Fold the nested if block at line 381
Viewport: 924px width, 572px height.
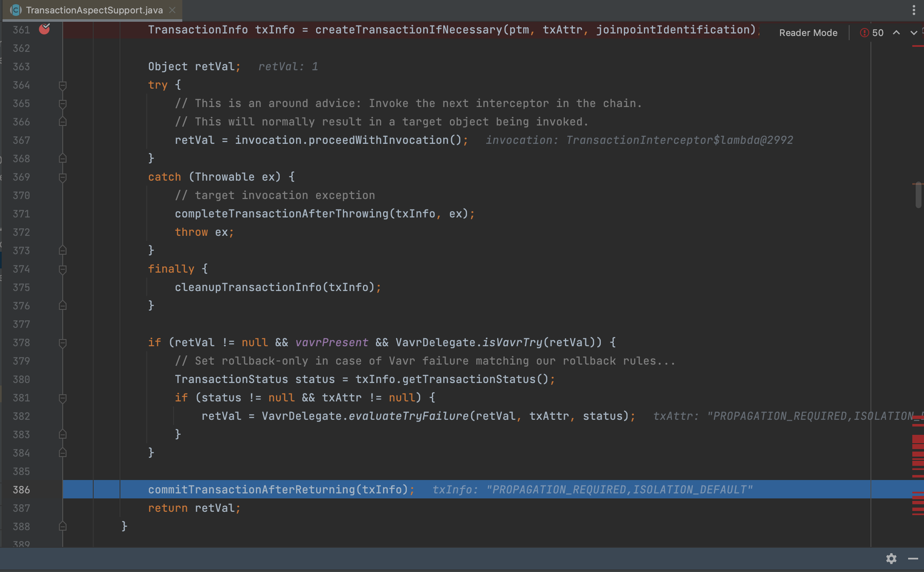tap(63, 398)
